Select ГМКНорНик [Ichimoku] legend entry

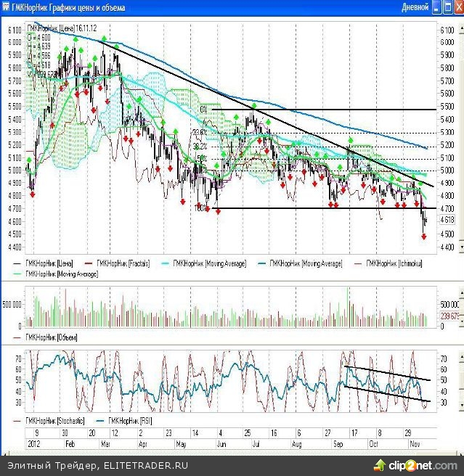click(x=394, y=264)
